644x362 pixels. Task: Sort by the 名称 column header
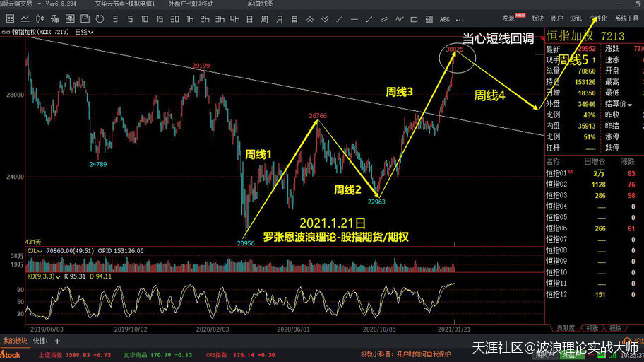[553, 162]
